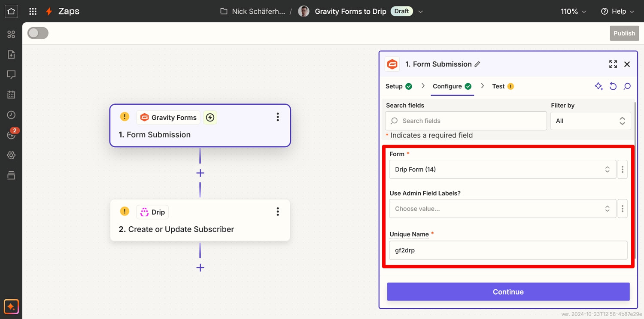Open the calendar icon in left sidebar
Image resolution: width=644 pixels, height=319 pixels.
[11, 94]
